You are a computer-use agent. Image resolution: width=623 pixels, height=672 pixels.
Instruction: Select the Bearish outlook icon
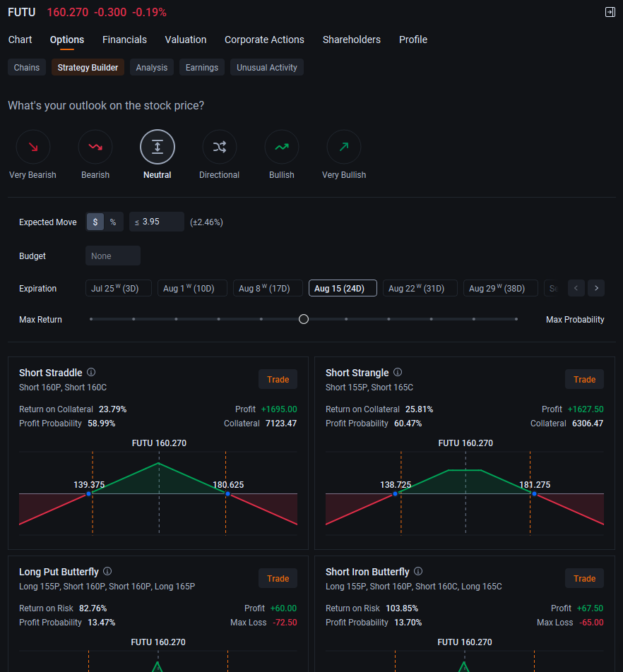[x=95, y=147]
